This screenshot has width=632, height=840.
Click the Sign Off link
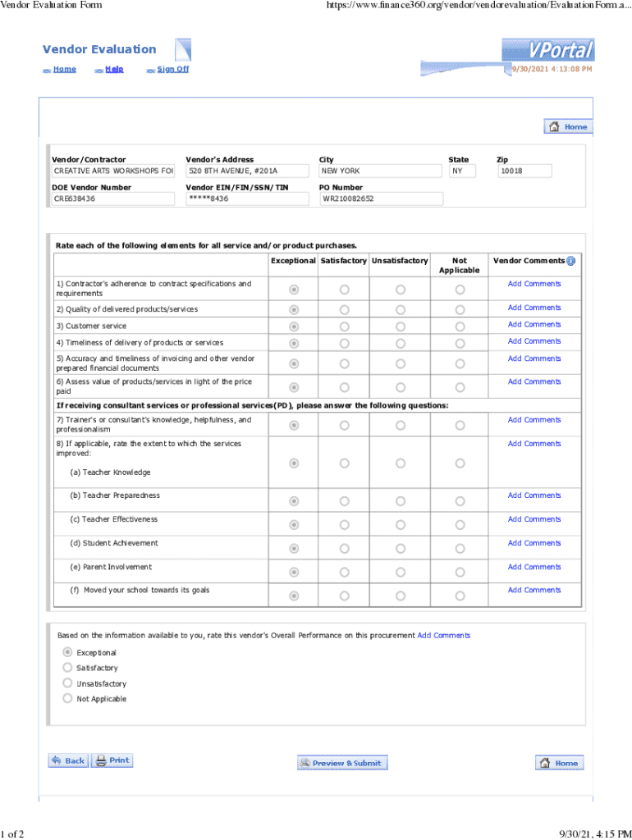pyautogui.click(x=172, y=70)
